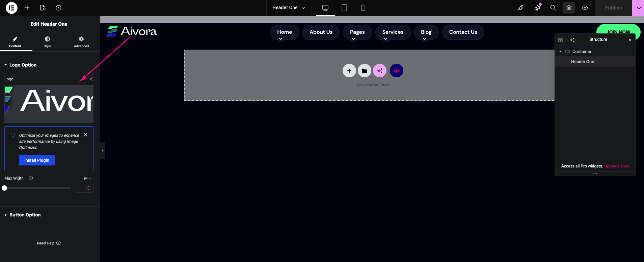Switch to tablet responsive view

(344, 8)
